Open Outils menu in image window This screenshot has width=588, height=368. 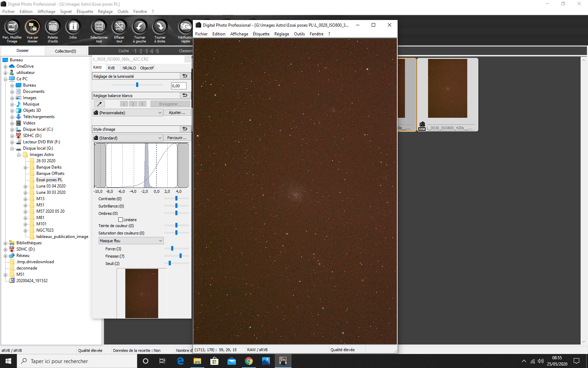pyautogui.click(x=299, y=34)
